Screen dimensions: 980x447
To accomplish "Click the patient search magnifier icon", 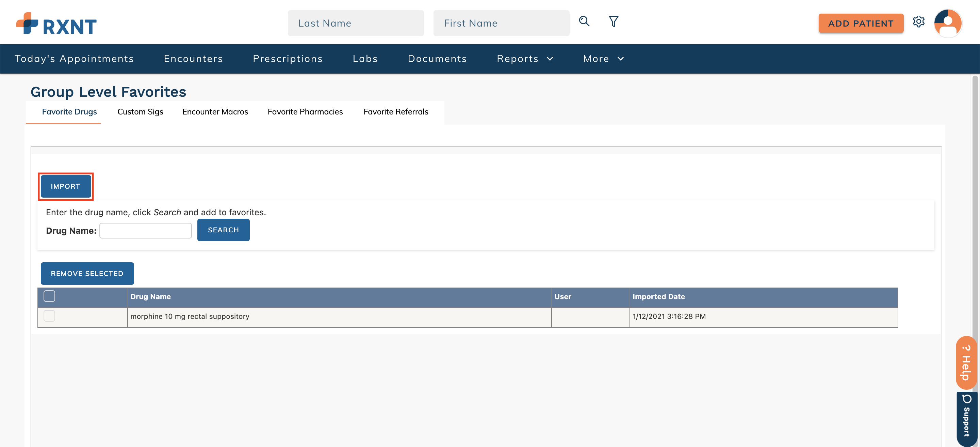I will tap(584, 21).
